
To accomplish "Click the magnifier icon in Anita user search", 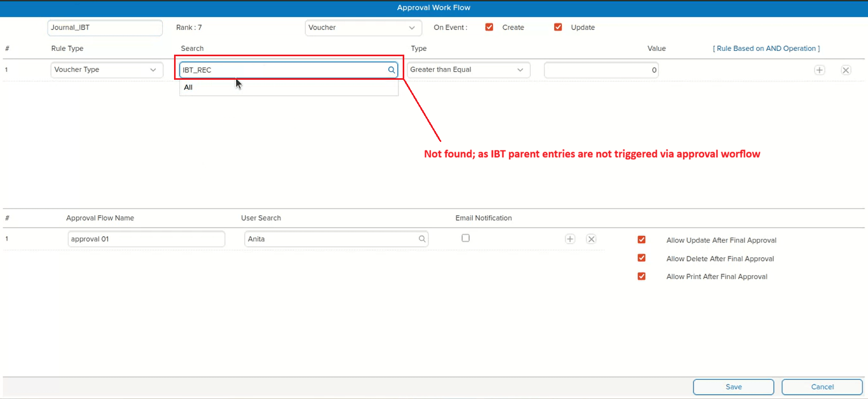I will [422, 239].
